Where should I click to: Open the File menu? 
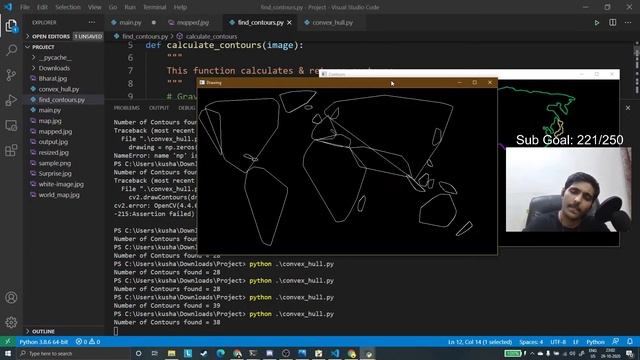(25, 7)
